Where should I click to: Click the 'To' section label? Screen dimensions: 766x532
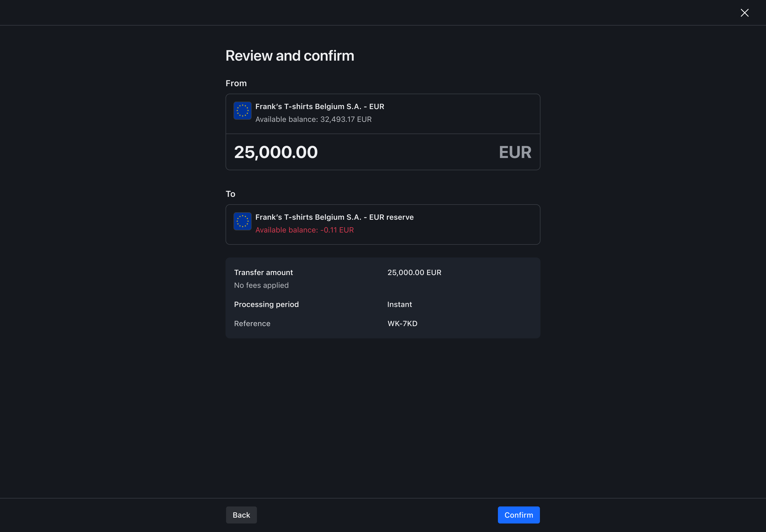[230, 194]
